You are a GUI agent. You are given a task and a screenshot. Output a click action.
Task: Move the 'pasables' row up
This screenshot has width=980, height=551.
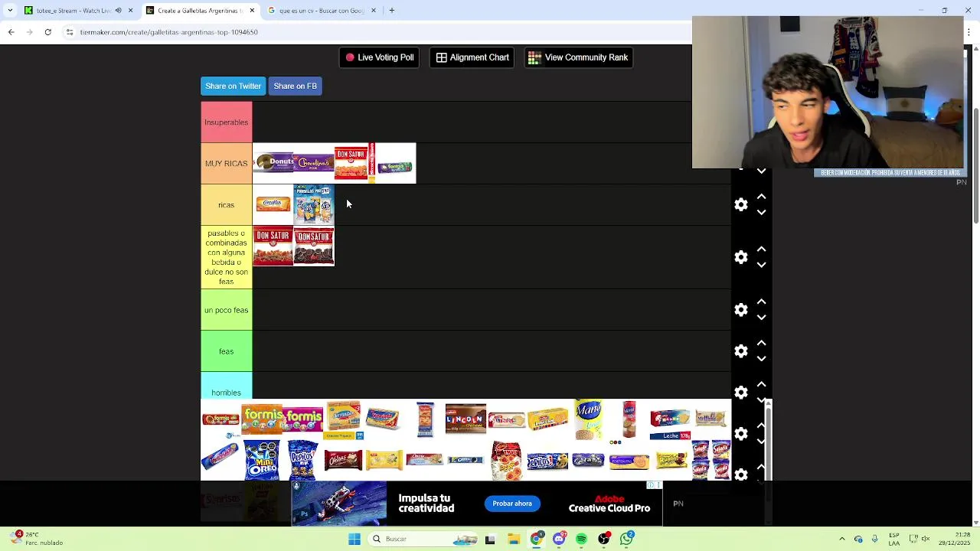tap(761, 249)
